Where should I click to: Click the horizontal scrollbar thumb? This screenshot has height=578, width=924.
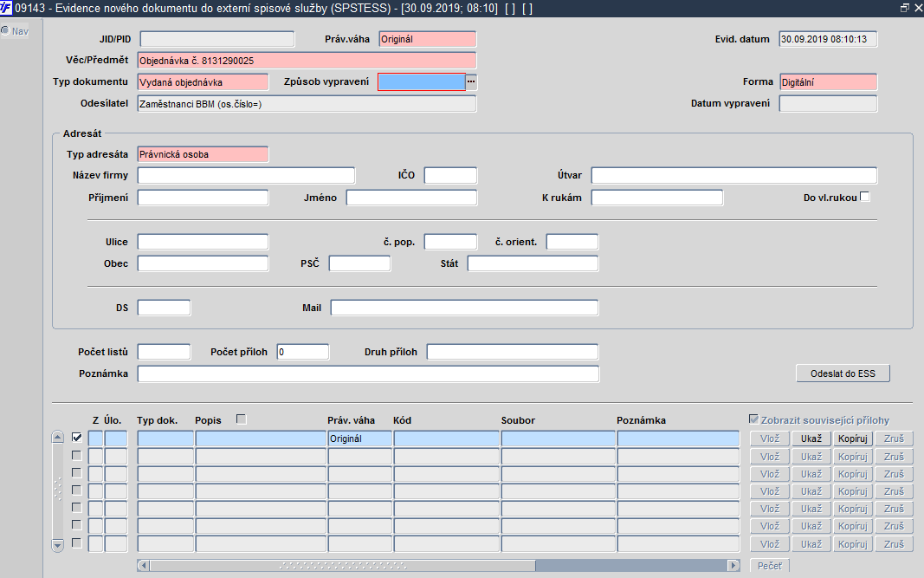342,566
